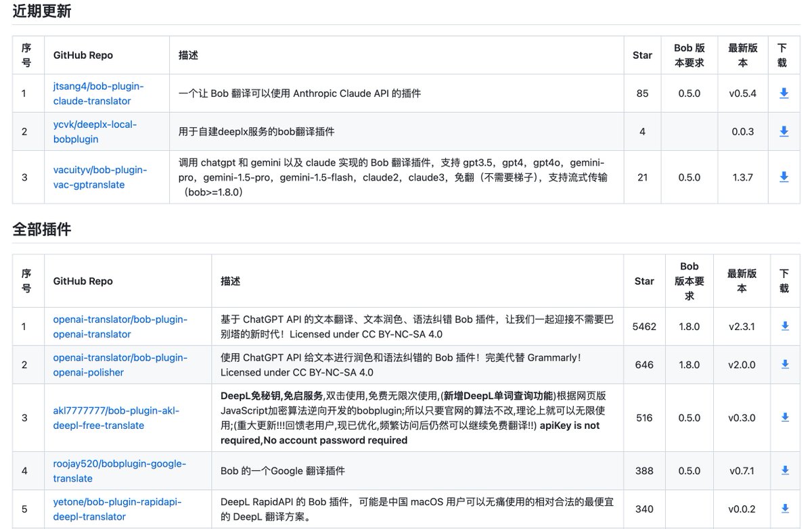Viewport: 812px width, 529px height.
Task: Open roojay520/bobplugin-google-translate repo link
Action: [x=120, y=471]
